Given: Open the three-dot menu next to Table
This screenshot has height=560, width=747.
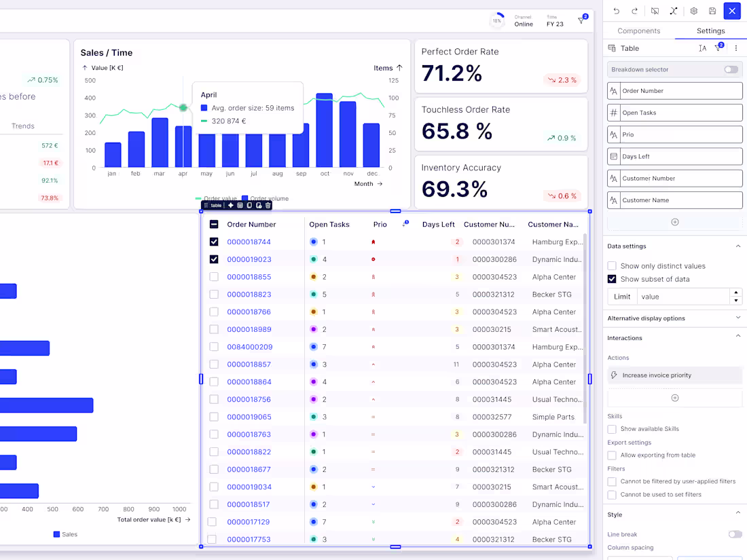Looking at the screenshot, I should click(x=736, y=48).
